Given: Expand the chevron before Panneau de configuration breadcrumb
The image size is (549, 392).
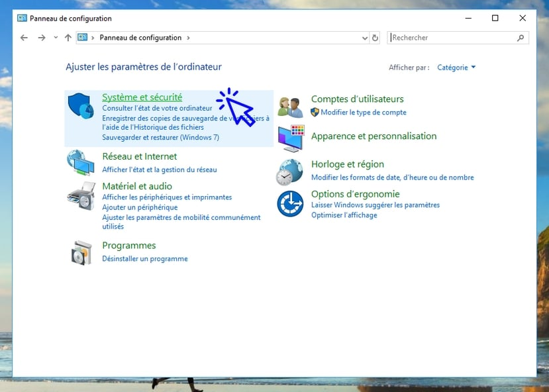Looking at the screenshot, I should [93, 38].
